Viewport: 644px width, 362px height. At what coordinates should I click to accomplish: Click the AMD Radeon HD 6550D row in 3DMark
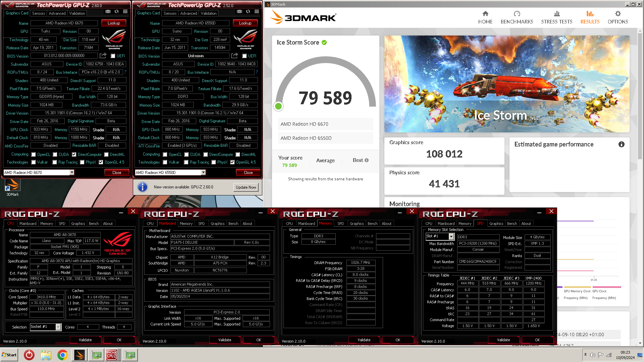pyautogui.click(x=325, y=138)
